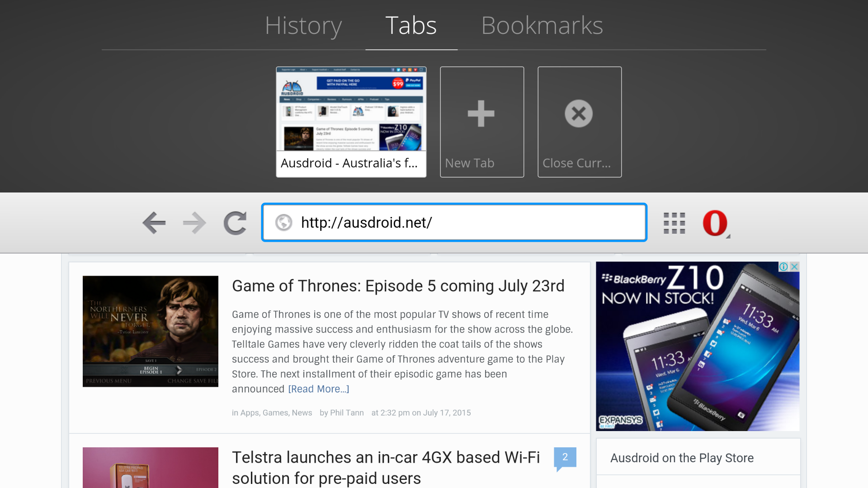Open the News category link
The width and height of the screenshot is (868, 488).
coord(302,413)
